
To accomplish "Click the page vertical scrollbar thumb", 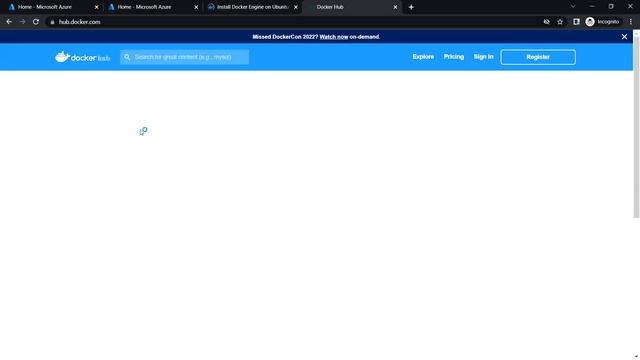I will point(636,127).
